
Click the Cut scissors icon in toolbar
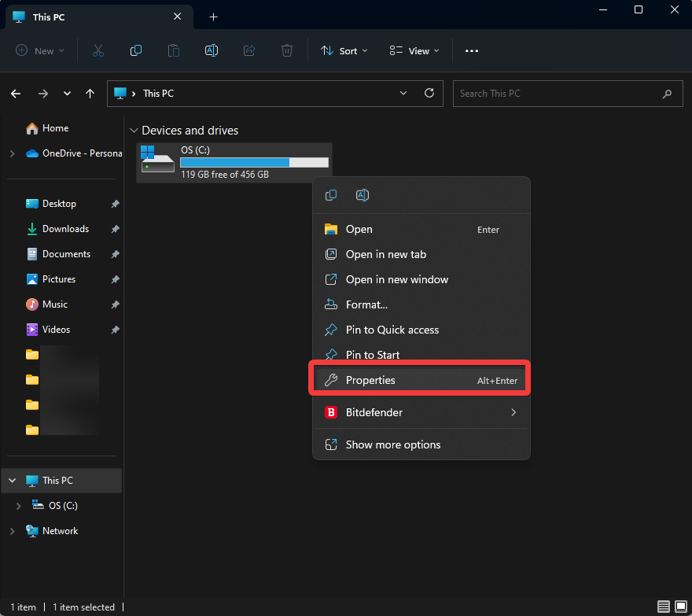[98, 50]
